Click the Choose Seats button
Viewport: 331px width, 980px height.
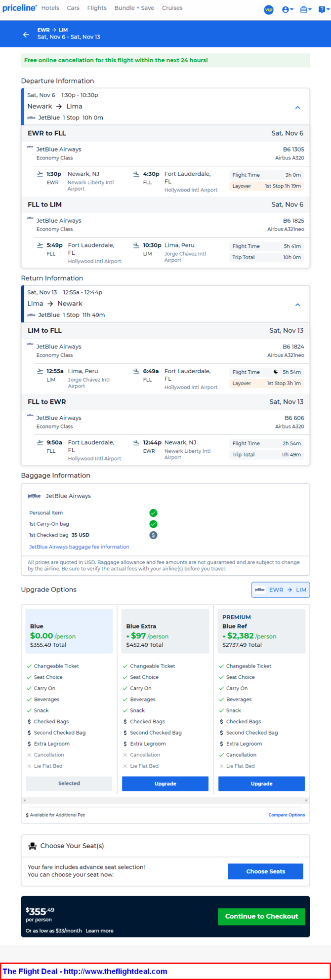(x=266, y=871)
